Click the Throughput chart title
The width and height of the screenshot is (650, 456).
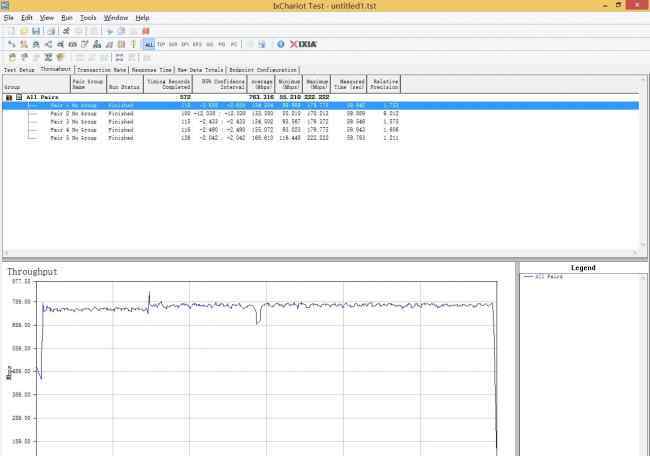32,272
